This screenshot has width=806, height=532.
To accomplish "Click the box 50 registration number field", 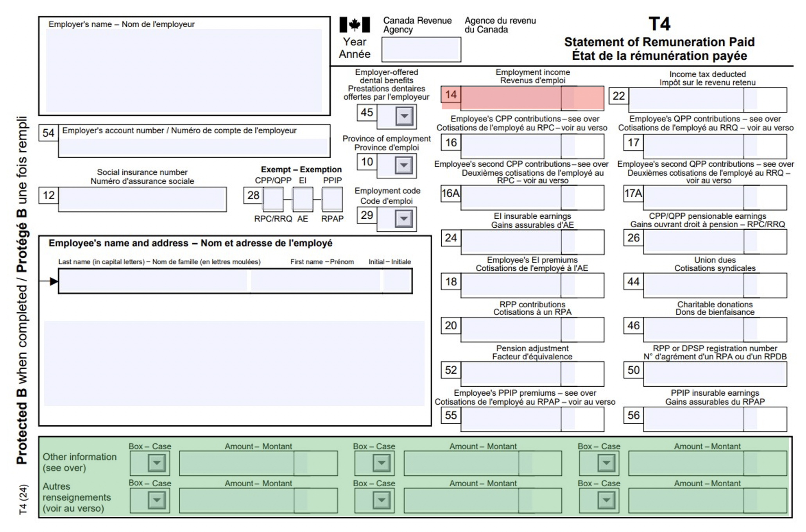I will pyautogui.click(x=715, y=374).
